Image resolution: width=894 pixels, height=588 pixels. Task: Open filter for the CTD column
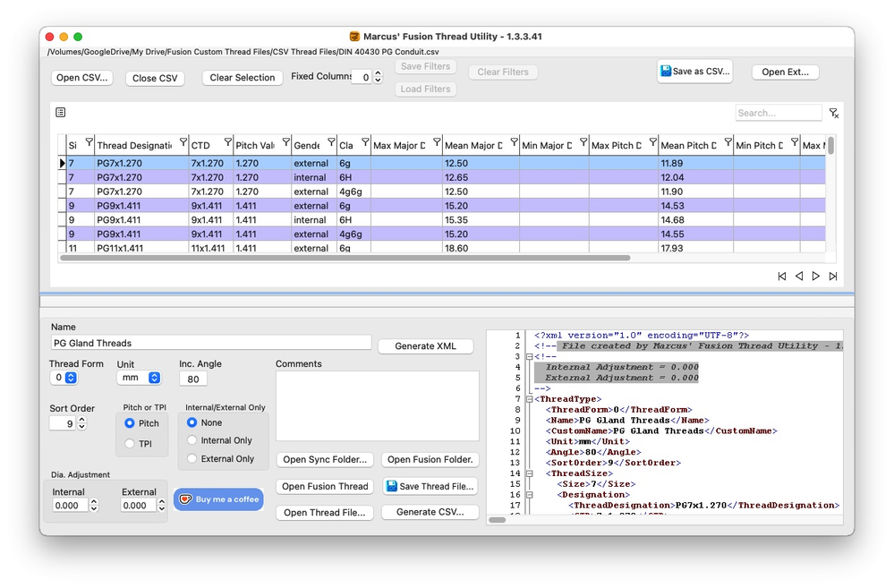pos(228,142)
